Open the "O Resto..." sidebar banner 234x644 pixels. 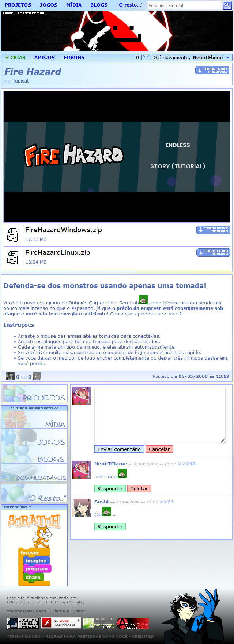click(34, 493)
